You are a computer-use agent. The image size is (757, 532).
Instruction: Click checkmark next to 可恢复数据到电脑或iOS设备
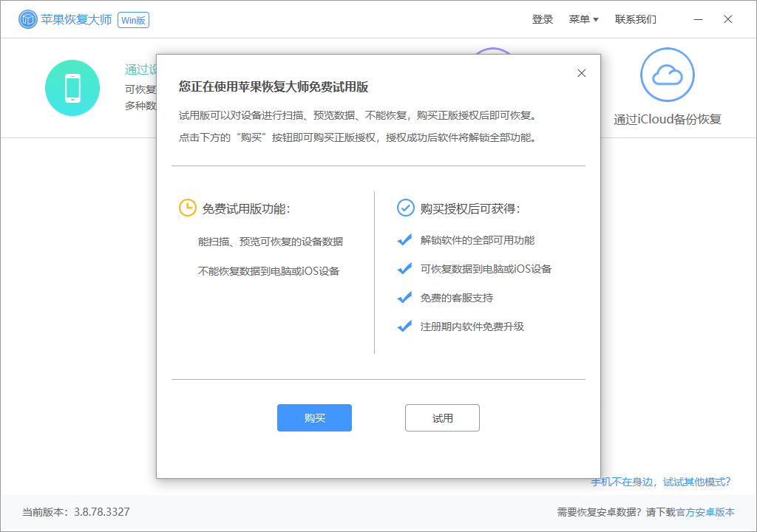(x=404, y=268)
